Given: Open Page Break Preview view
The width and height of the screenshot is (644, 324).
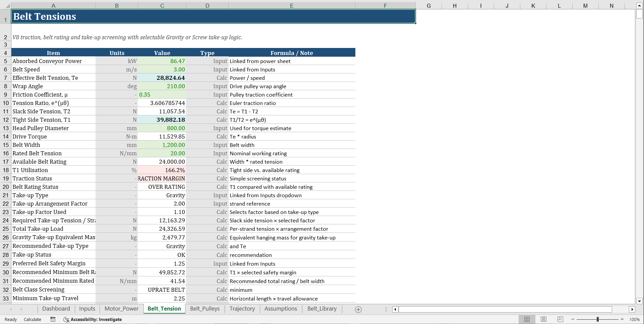Looking at the screenshot, I should [560, 319].
